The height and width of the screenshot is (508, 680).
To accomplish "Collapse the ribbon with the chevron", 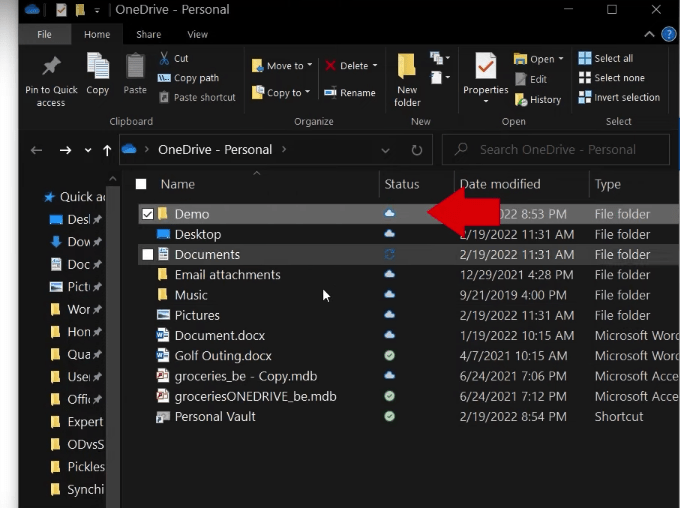I will click(x=649, y=34).
